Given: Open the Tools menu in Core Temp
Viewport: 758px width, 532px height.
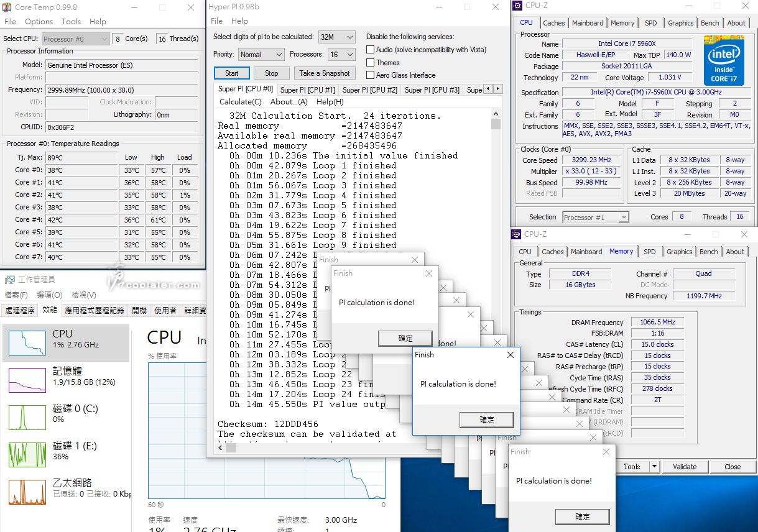Looking at the screenshot, I should click(71, 21).
